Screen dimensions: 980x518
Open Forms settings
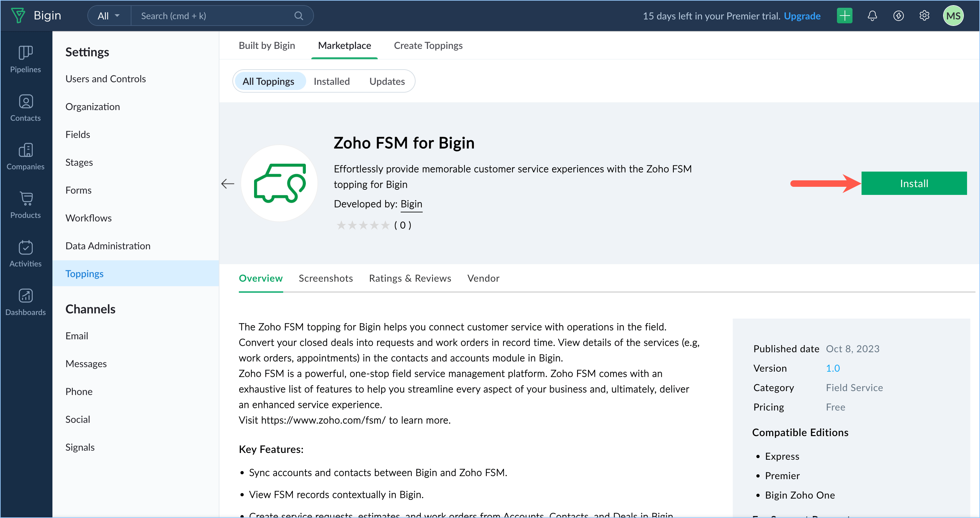pos(78,190)
